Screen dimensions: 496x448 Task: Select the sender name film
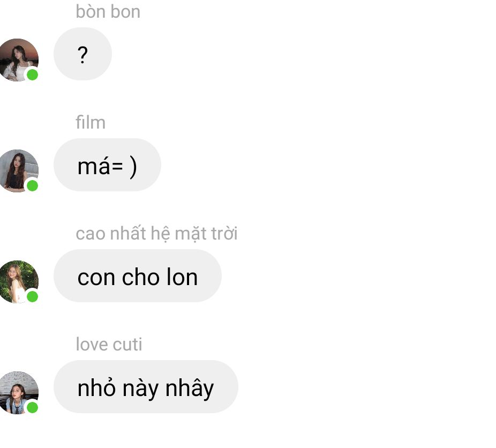click(91, 122)
